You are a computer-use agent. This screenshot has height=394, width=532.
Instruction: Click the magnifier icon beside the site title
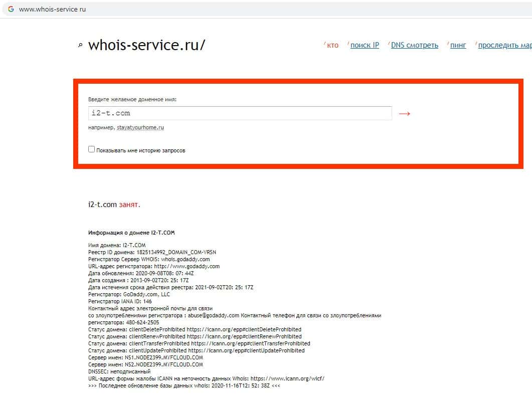coord(80,45)
